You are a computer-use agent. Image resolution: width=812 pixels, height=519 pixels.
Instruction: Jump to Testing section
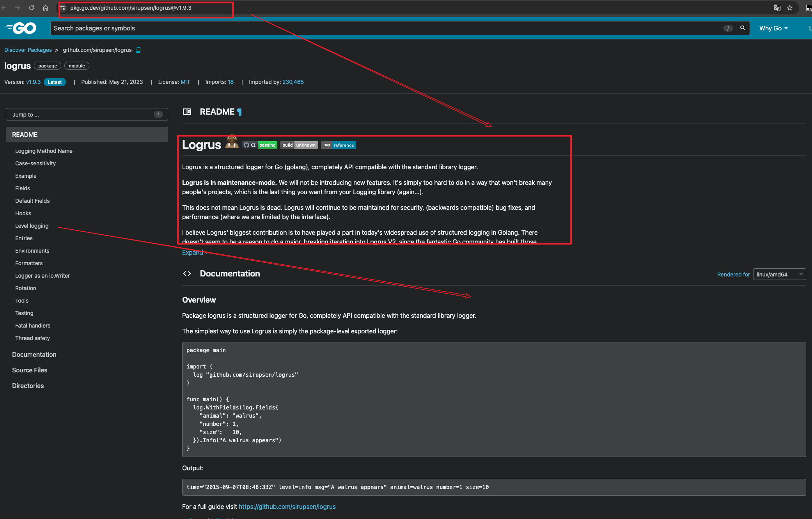tap(24, 313)
